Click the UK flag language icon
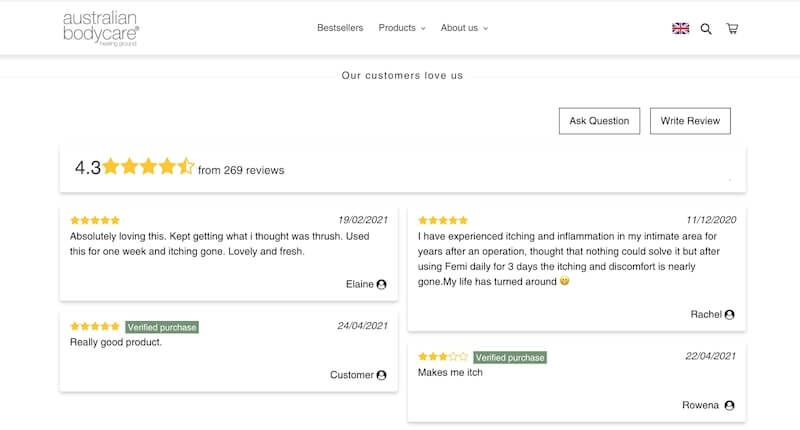 coord(681,28)
